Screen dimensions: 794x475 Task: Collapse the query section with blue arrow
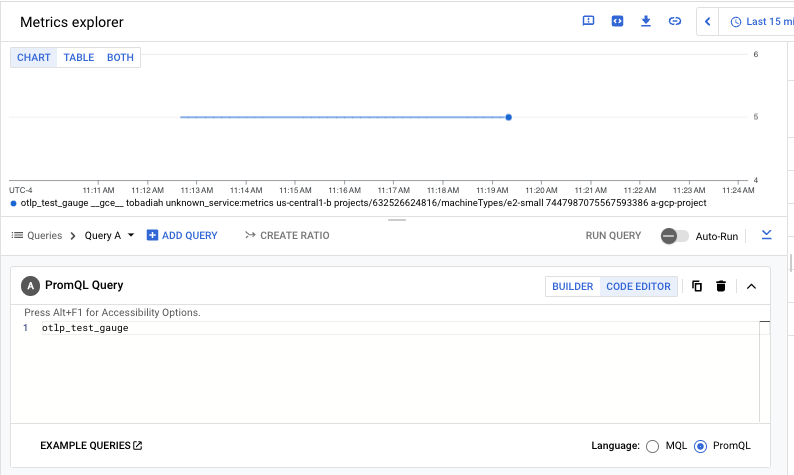click(766, 234)
